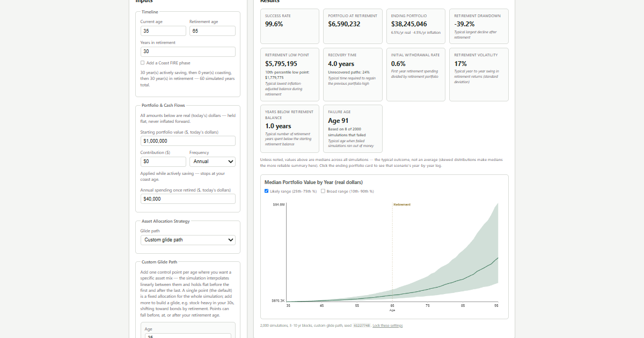Click the Starting portfolio value field
Viewport: 644px width, 338px height.
tap(188, 141)
